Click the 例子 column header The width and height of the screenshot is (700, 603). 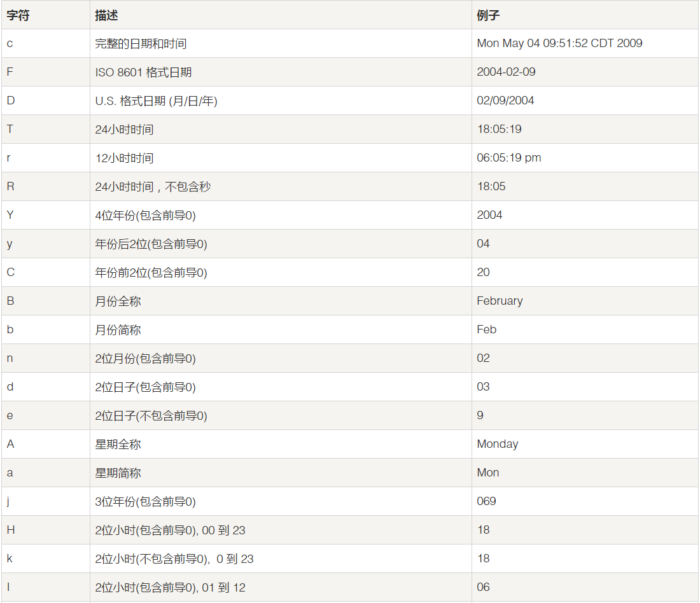(x=488, y=15)
